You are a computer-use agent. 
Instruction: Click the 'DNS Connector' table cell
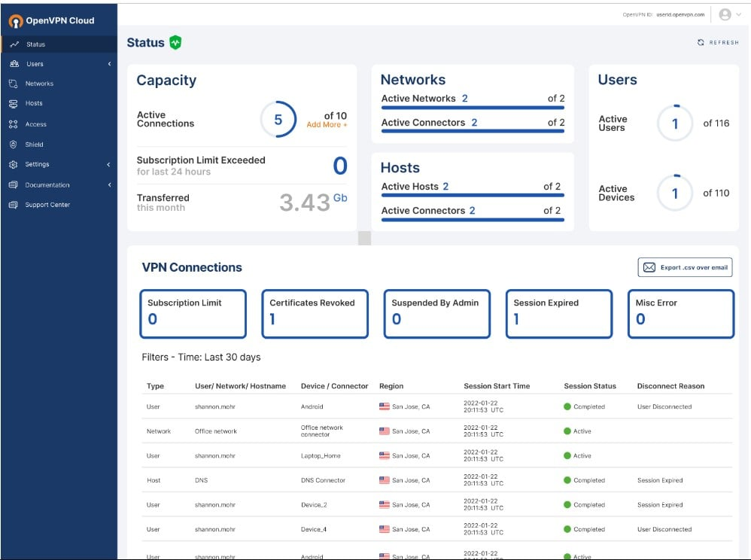(323, 480)
